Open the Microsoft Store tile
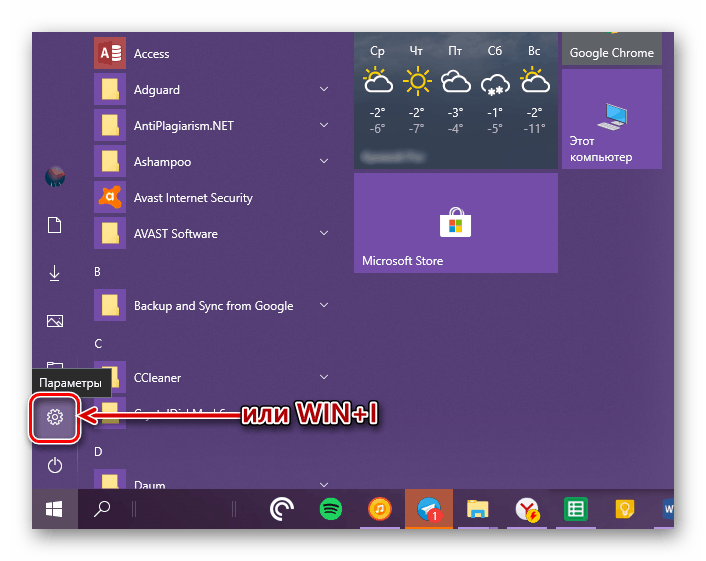Viewport: 706px width, 561px height. (x=456, y=223)
